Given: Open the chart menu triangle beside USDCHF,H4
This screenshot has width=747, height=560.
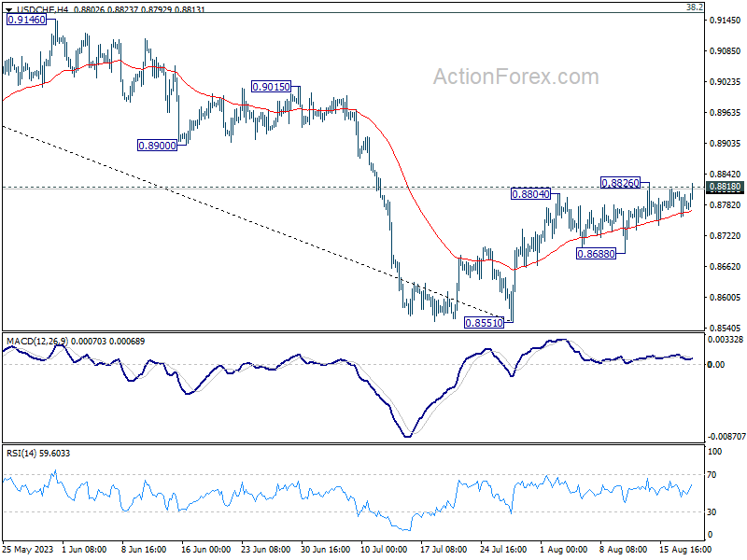Looking at the screenshot, I should coord(9,9).
